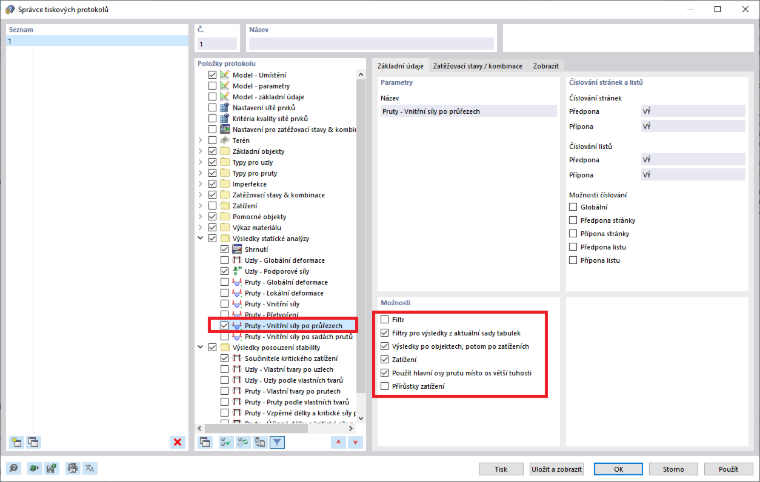Expand the Zatížení tree node

(x=201, y=206)
